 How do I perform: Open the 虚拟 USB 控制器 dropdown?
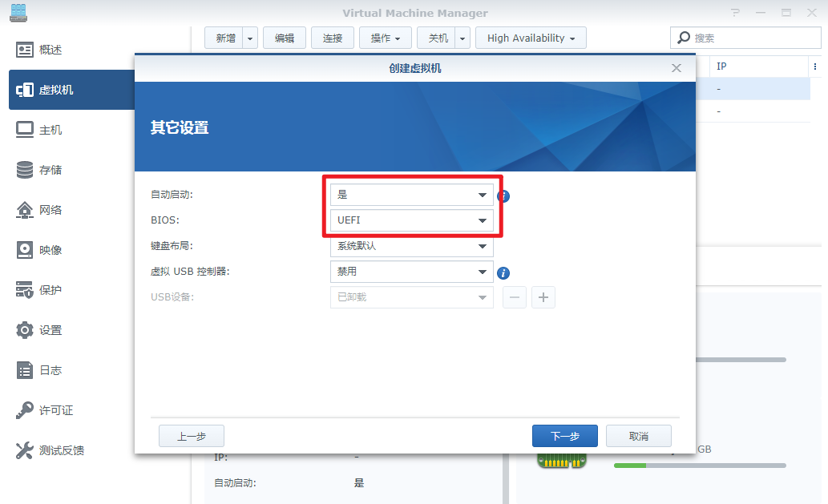click(411, 272)
